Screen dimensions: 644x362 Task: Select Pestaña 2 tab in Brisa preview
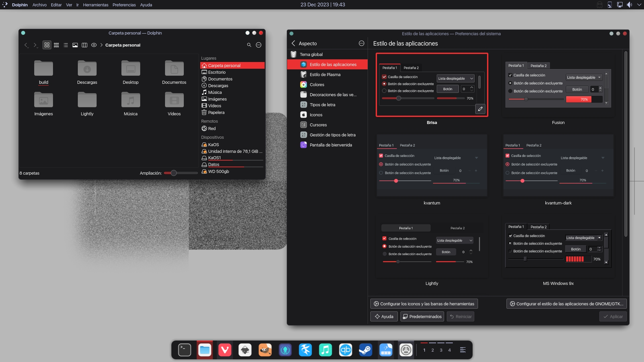click(x=411, y=68)
